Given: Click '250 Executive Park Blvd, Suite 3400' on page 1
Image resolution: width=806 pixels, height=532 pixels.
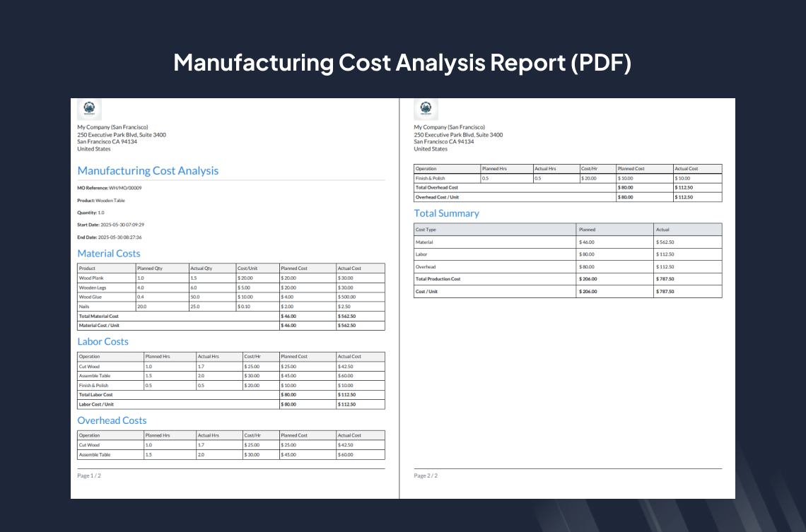Looking at the screenshot, I should pyautogui.click(x=122, y=134).
